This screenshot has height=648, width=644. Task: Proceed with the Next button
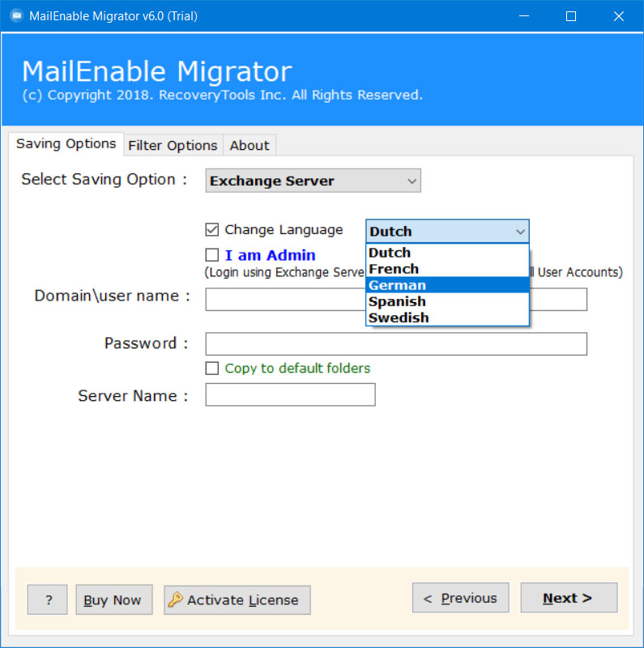point(569,598)
